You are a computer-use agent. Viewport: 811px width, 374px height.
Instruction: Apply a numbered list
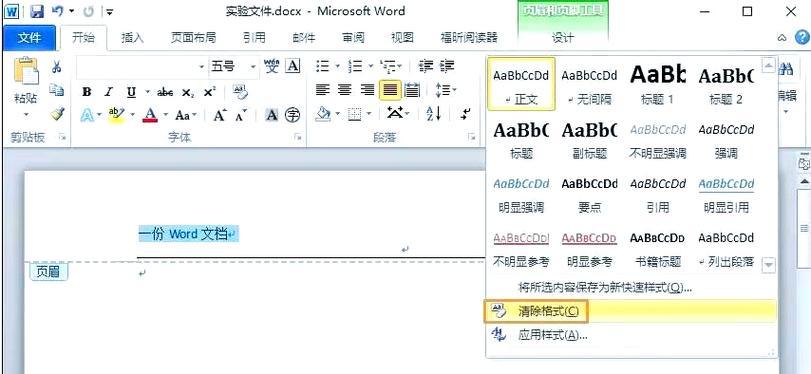click(x=355, y=66)
